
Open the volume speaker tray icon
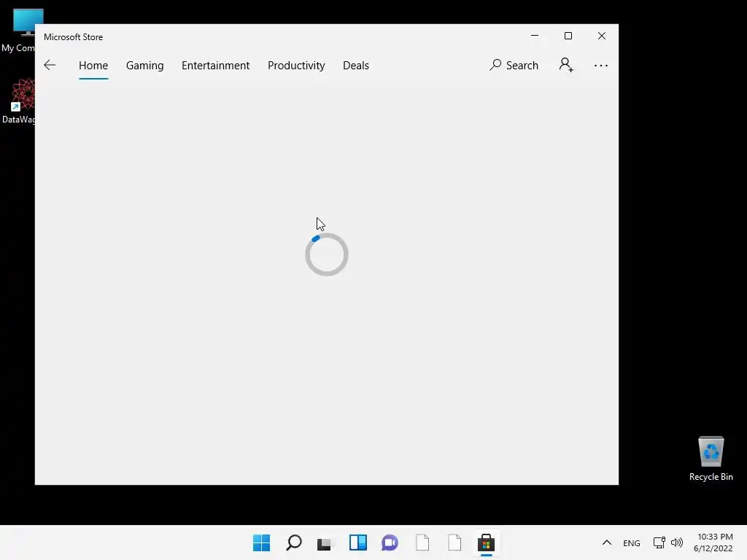pyautogui.click(x=676, y=542)
